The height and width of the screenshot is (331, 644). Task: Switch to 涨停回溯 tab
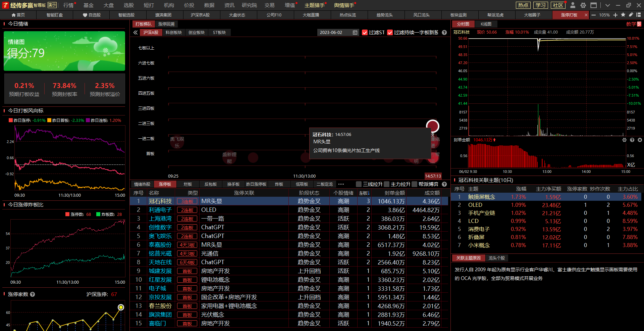(166, 24)
